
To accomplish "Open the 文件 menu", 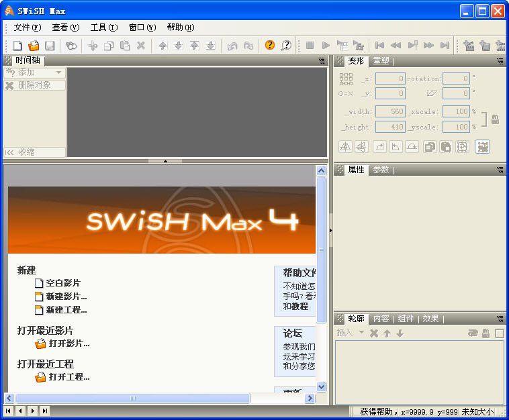I will click(27, 28).
